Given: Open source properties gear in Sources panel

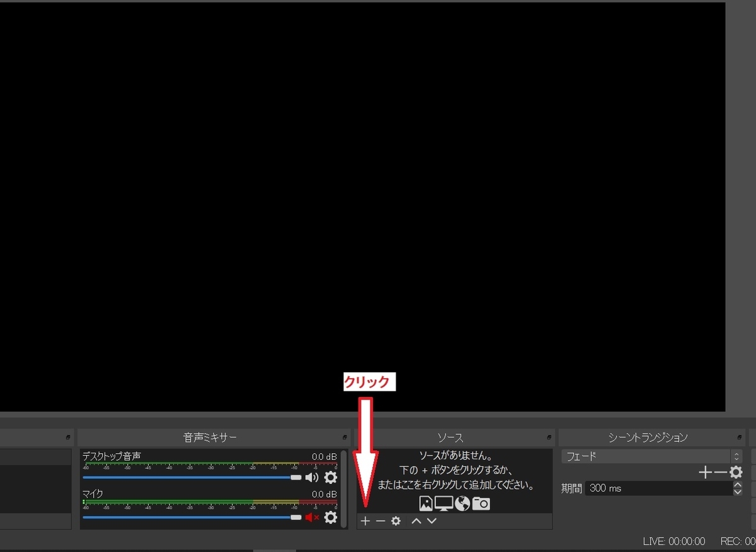Looking at the screenshot, I should tap(396, 521).
